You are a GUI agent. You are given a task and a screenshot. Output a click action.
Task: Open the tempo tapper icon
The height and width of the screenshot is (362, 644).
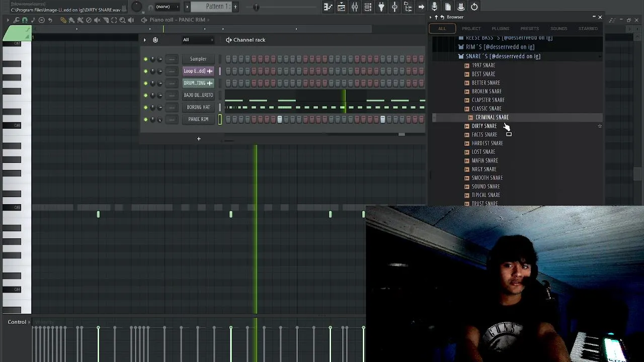(x=394, y=7)
